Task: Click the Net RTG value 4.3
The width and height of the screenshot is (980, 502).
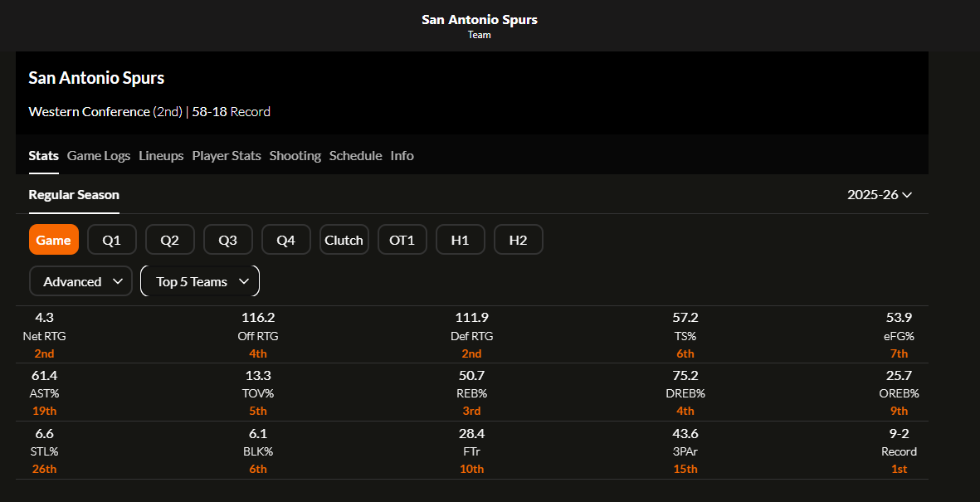Action: click(44, 318)
